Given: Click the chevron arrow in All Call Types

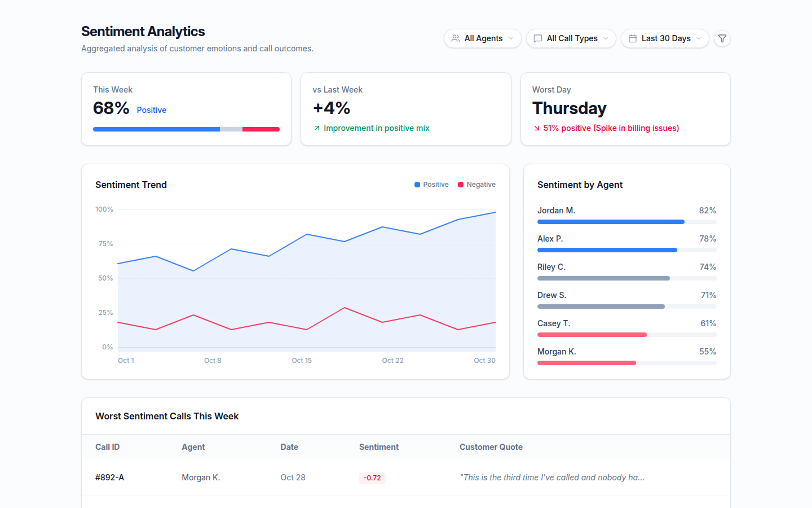Looking at the screenshot, I should [606, 38].
